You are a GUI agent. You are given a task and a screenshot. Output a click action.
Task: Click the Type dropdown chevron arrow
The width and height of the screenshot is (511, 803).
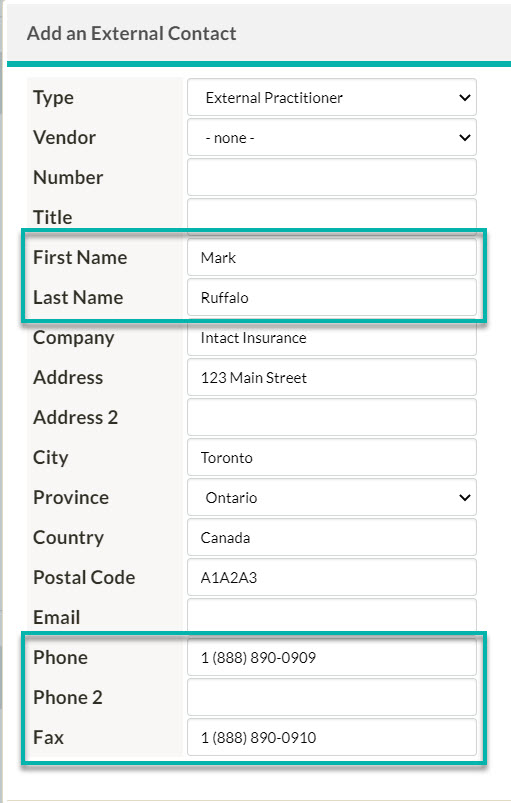tap(464, 97)
